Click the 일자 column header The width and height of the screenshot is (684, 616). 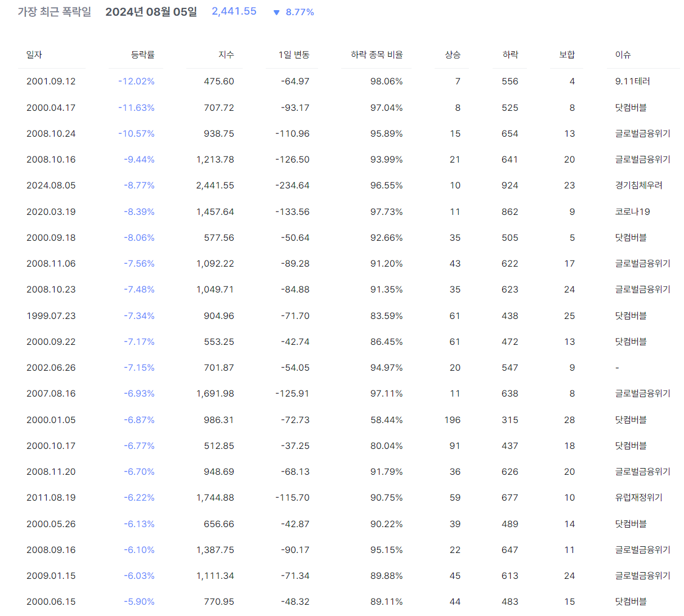pyautogui.click(x=34, y=55)
